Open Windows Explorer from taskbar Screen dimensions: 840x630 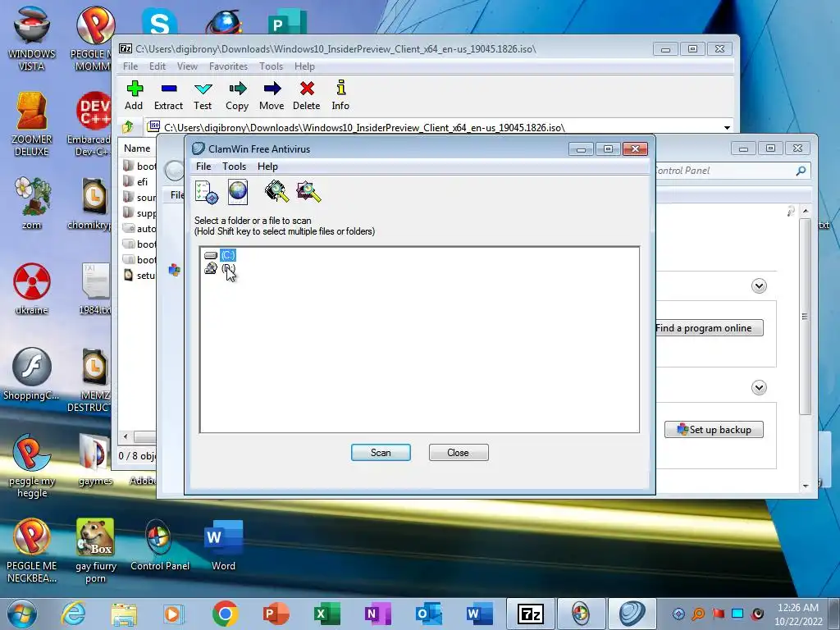point(124,614)
